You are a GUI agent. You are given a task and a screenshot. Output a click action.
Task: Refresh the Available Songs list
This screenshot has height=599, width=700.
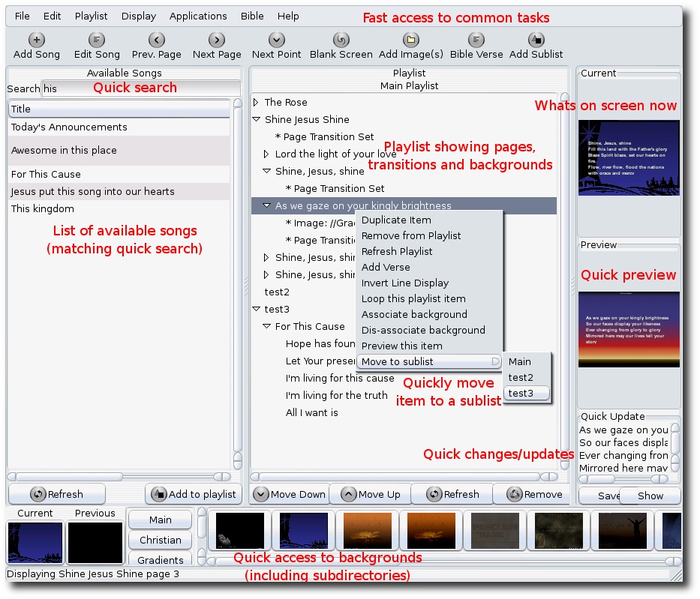[x=57, y=494]
